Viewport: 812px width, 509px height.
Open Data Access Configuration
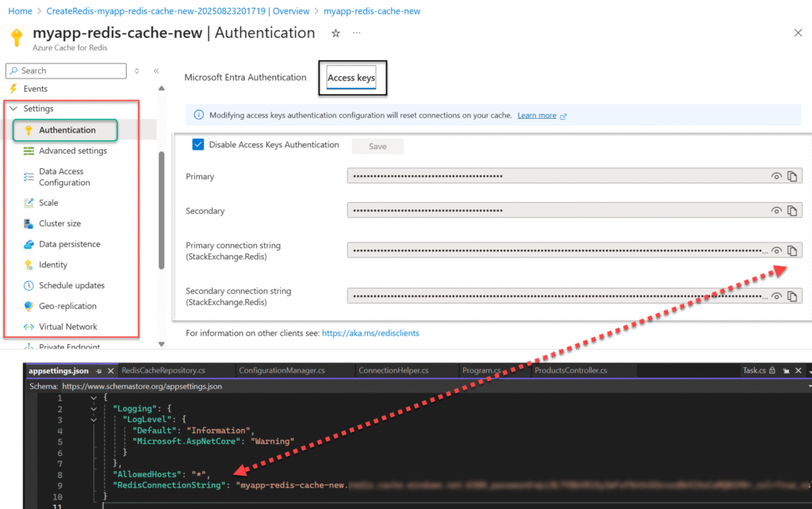[64, 177]
